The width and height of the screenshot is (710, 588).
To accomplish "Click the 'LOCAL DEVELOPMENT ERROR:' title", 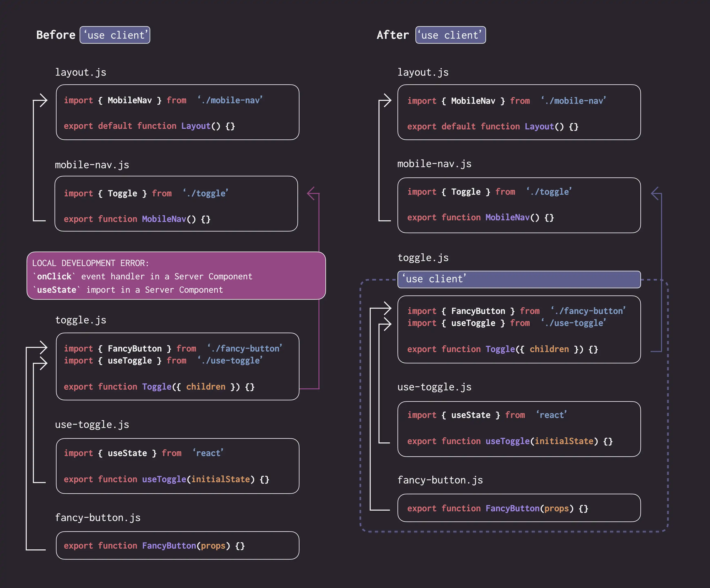I will [91, 263].
